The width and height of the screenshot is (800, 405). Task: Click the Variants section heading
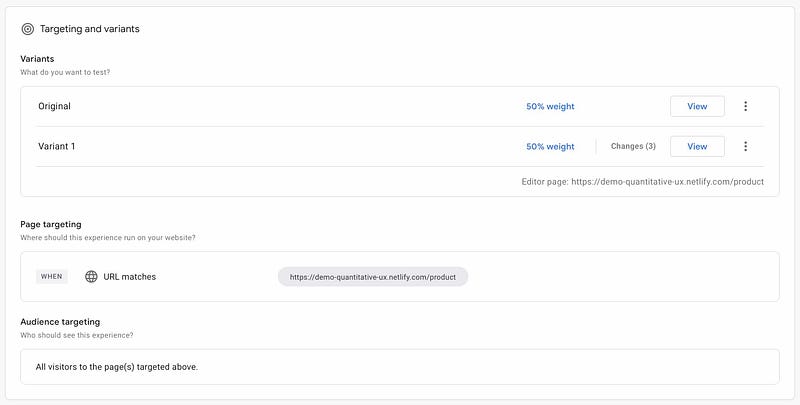pyautogui.click(x=37, y=59)
